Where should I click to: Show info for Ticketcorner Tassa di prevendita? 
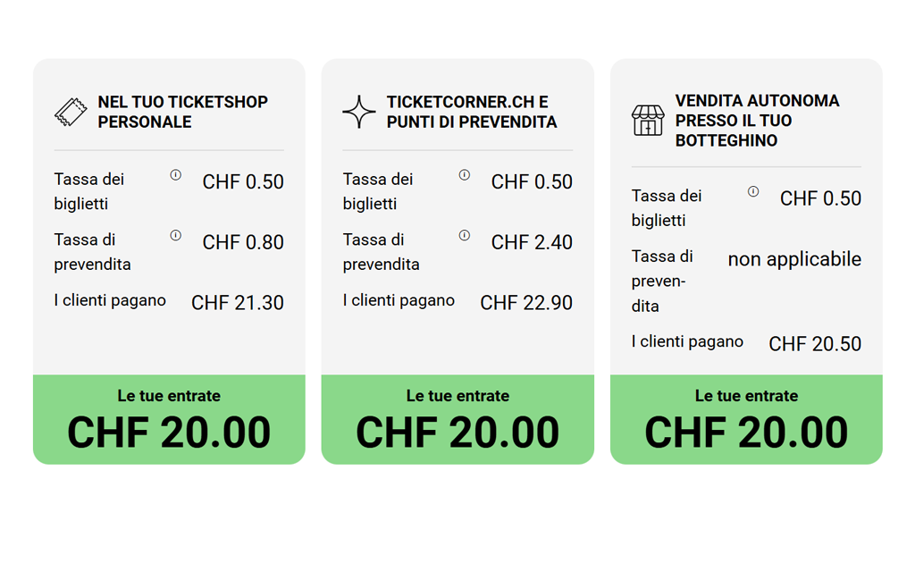coord(465,235)
